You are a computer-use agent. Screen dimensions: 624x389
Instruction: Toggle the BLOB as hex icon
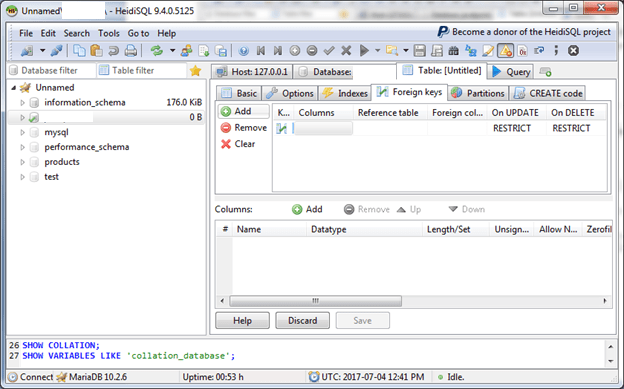pyautogui.click(x=523, y=51)
